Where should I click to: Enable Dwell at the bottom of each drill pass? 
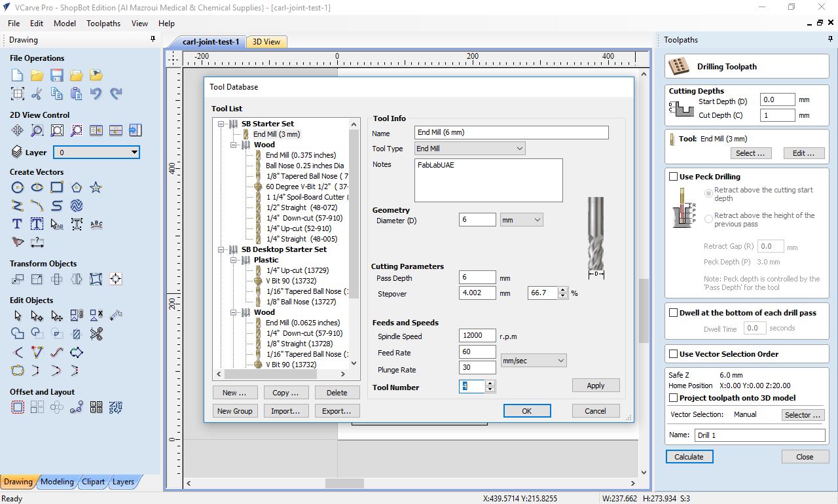coord(673,313)
